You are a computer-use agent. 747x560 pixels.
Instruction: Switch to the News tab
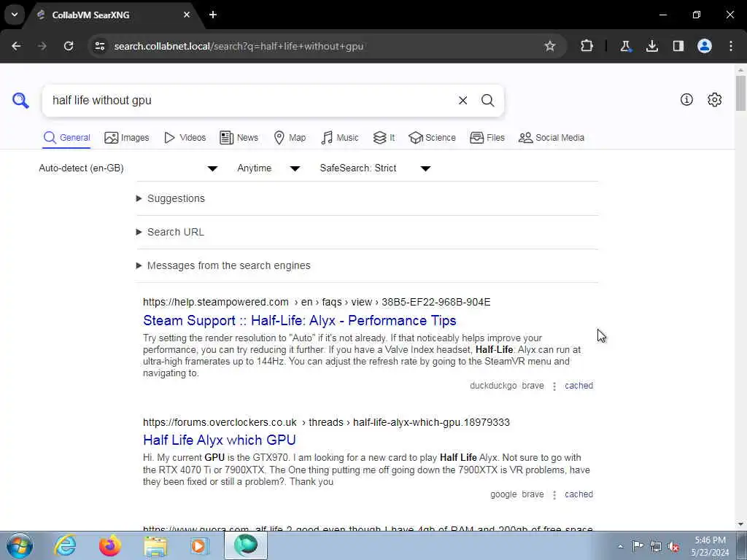pyautogui.click(x=239, y=138)
